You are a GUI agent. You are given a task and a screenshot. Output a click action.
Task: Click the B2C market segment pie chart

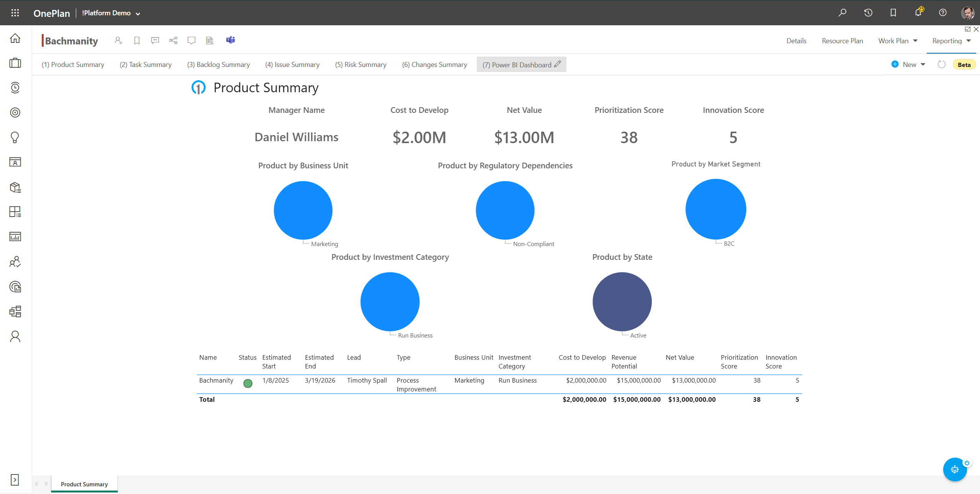pos(715,209)
